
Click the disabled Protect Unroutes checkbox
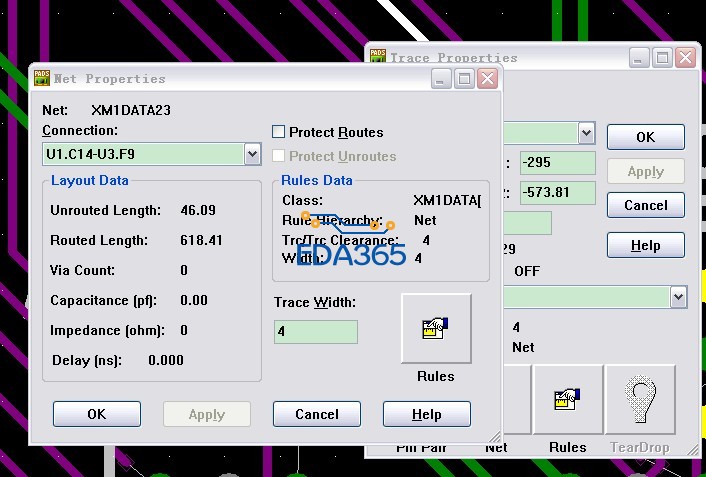pyautogui.click(x=279, y=156)
